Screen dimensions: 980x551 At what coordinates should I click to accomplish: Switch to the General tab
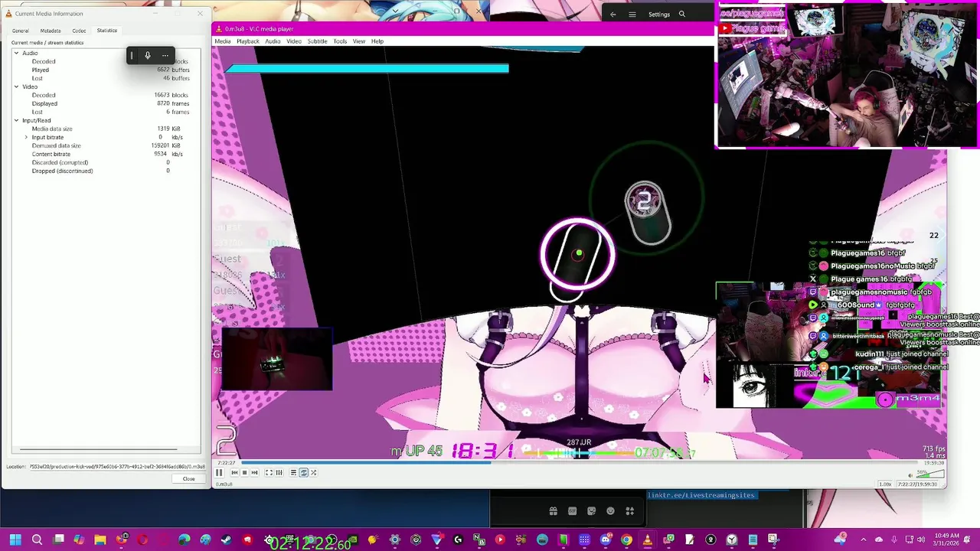point(20,31)
